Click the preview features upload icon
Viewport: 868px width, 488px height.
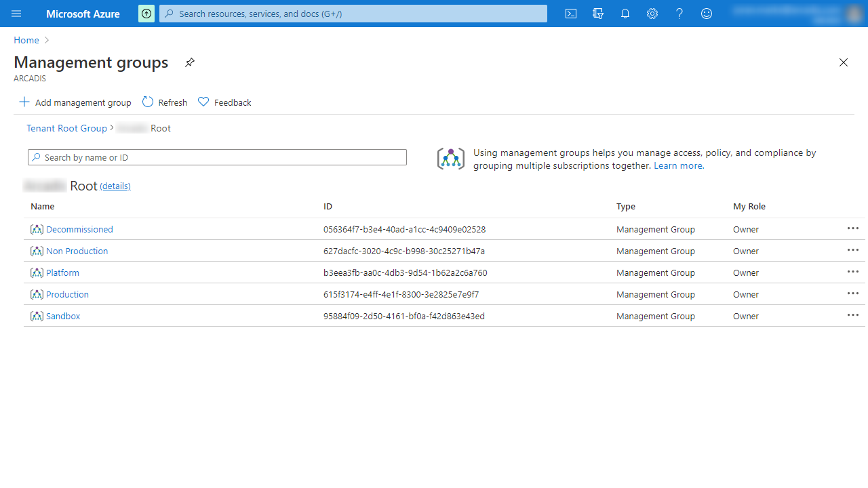[x=146, y=14]
